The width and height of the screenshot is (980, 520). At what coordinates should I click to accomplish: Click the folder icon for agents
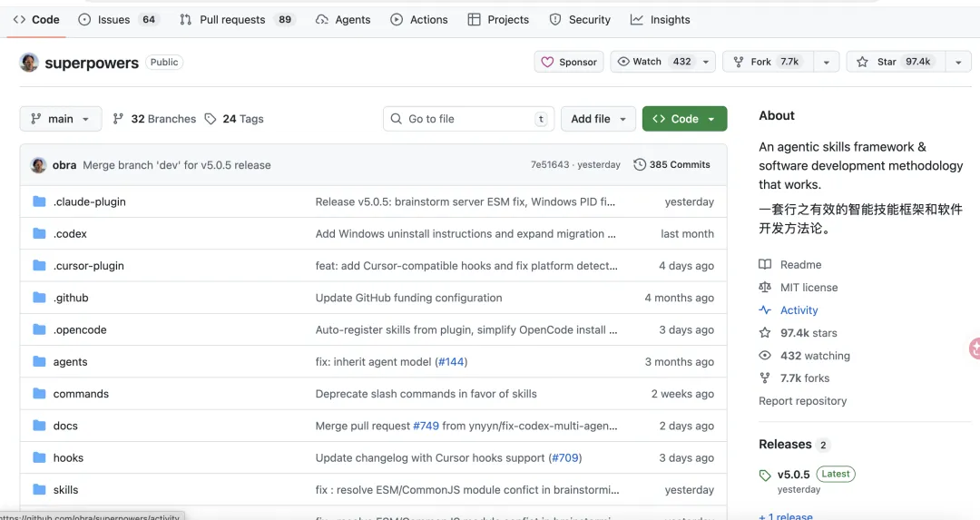tap(39, 361)
